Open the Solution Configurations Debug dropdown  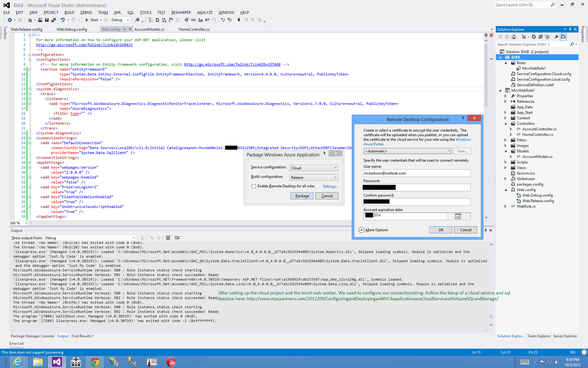coord(120,20)
